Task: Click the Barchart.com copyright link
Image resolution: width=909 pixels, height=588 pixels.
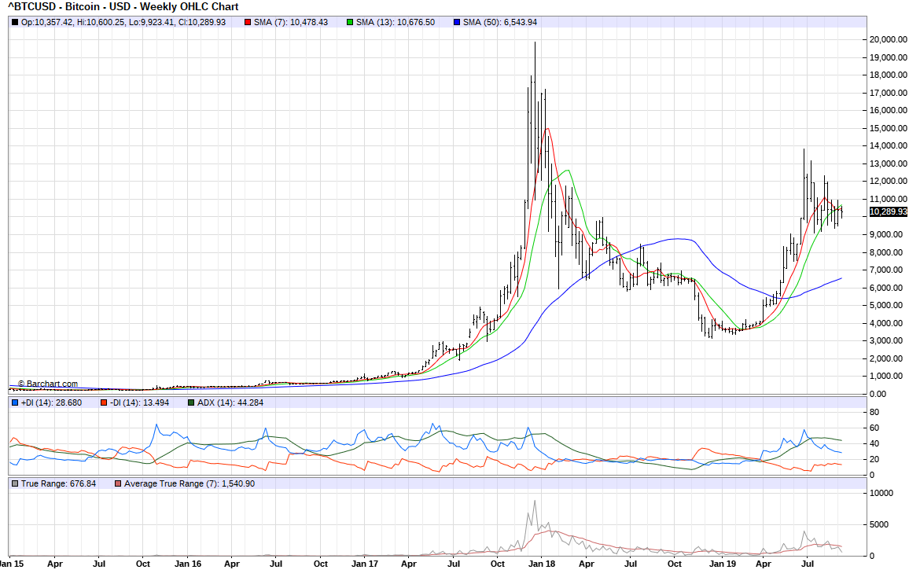Action: point(48,384)
